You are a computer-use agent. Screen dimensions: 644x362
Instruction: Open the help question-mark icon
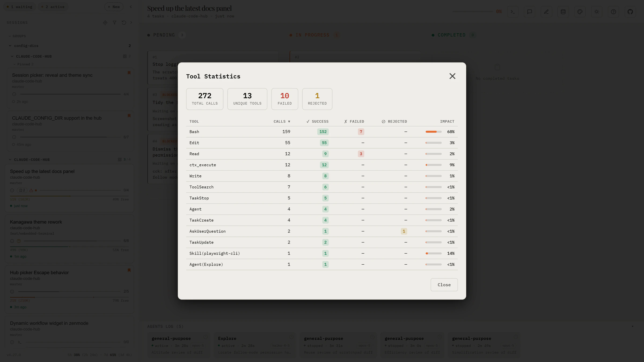click(613, 12)
